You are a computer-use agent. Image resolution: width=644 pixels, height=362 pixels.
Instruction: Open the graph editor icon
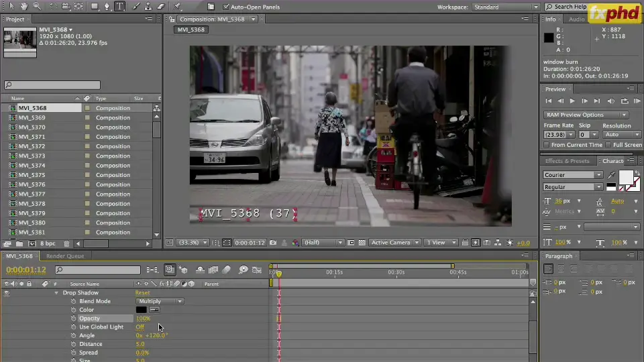257,269
